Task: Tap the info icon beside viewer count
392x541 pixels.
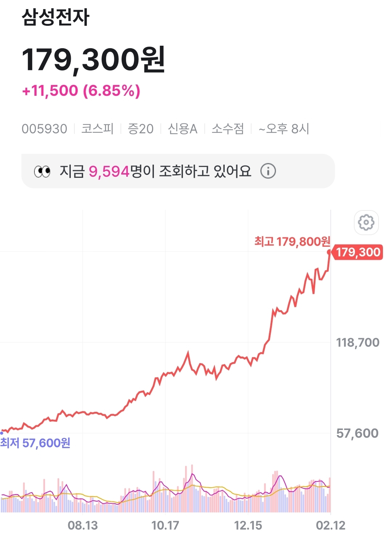Action: click(268, 171)
